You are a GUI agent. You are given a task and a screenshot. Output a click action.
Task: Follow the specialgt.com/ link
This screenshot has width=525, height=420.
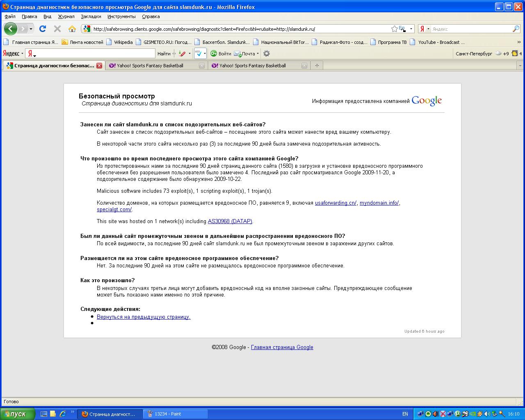point(114,210)
